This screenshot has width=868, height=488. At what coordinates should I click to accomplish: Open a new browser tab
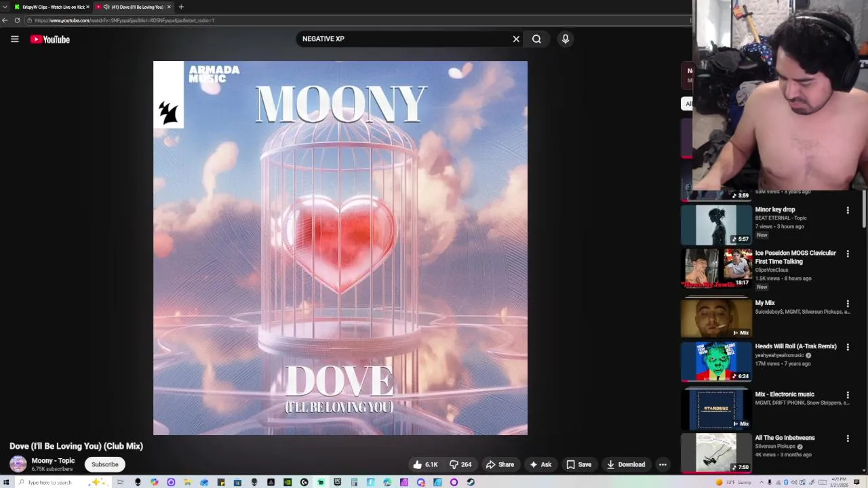[181, 7]
